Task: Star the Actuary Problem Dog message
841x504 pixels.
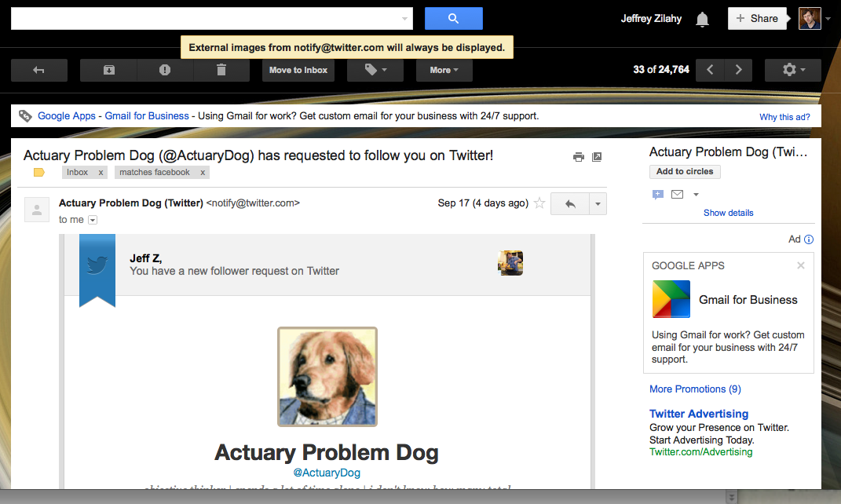Action: (539, 203)
